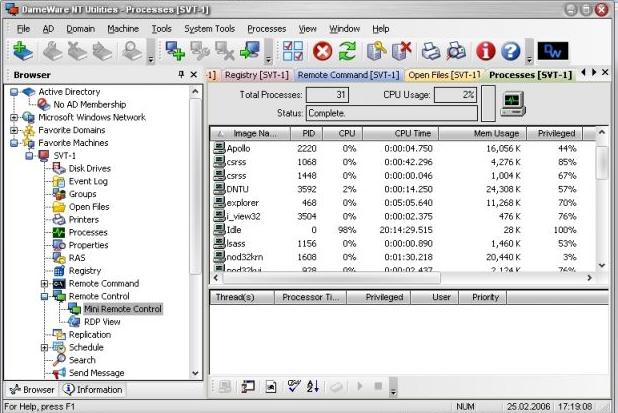The height and width of the screenshot is (413, 618).
Task: Click the red information toolbar icon
Action: pos(486,52)
